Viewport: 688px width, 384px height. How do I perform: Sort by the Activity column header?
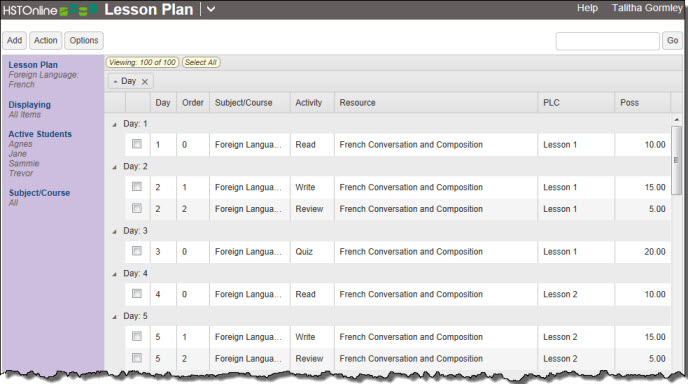pos(312,103)
